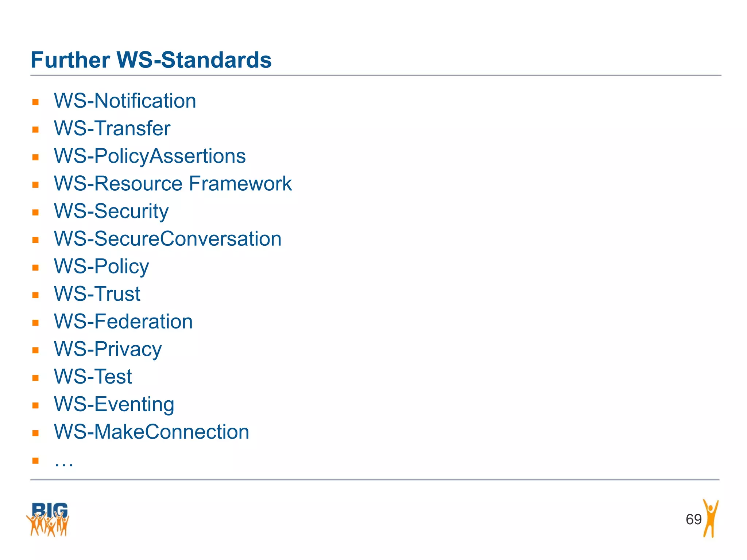Click the WS-Notification text

click(x=125, y=101)
